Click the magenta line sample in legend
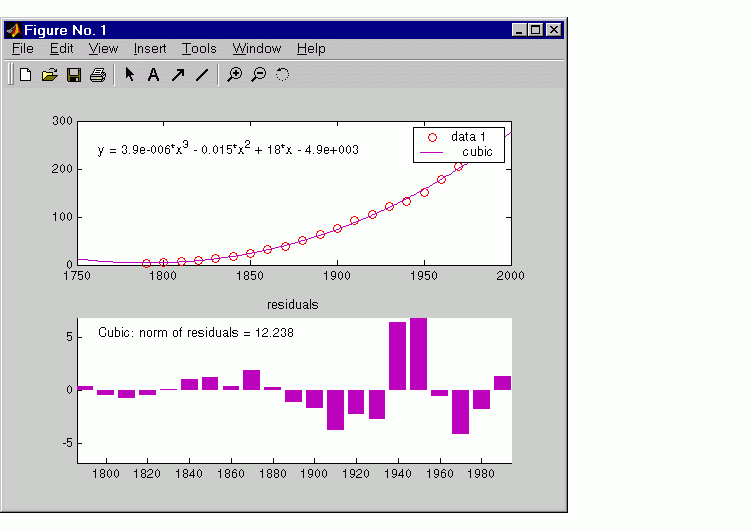 point(431,153)
